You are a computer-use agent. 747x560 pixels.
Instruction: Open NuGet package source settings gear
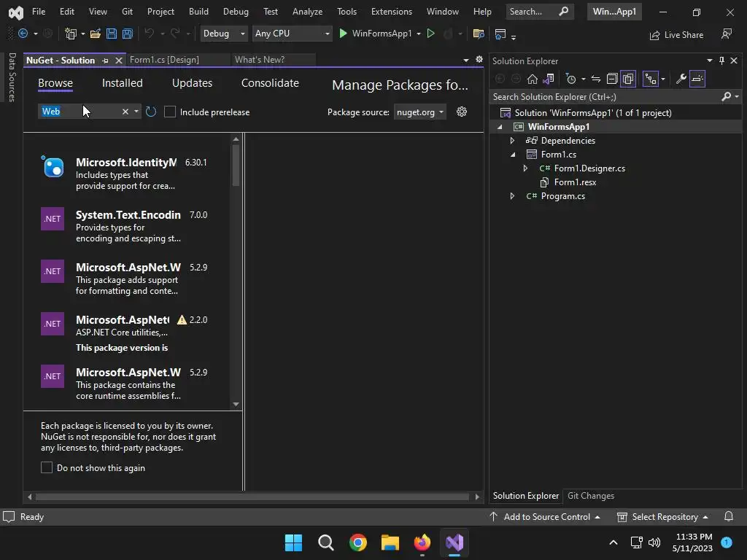pyautogui.click(x=462, y=112)
